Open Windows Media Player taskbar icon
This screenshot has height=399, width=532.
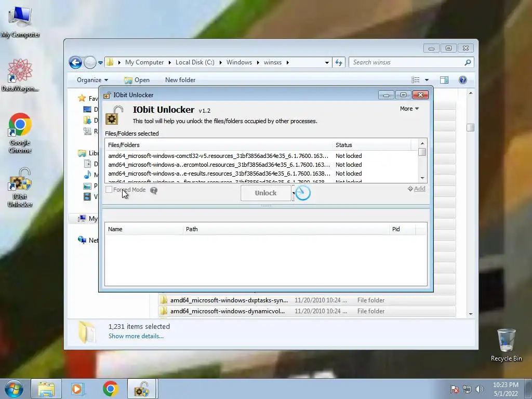[77, 389]
